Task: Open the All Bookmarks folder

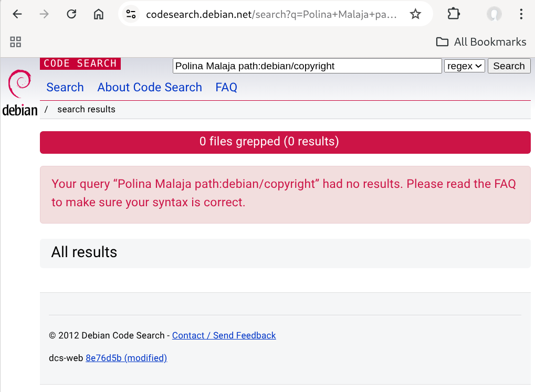Action: (480, 42)
